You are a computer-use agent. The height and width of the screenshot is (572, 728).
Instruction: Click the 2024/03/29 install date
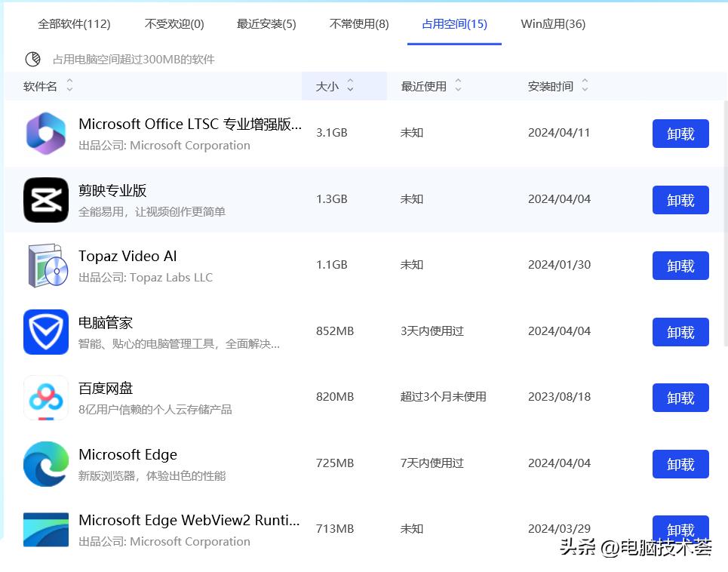pyautogui.click(x=560, y=529)
